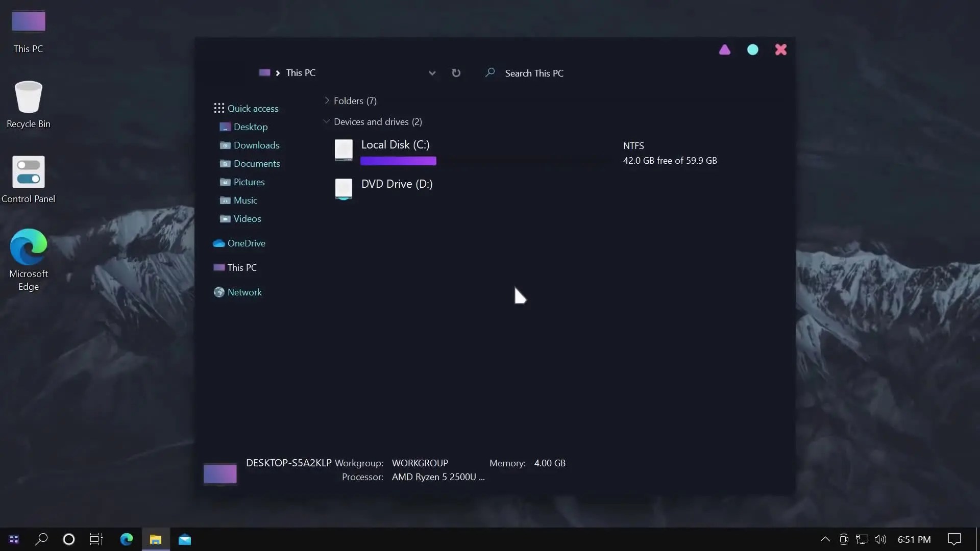Open Task View from the taskbar

click(95, 539)
